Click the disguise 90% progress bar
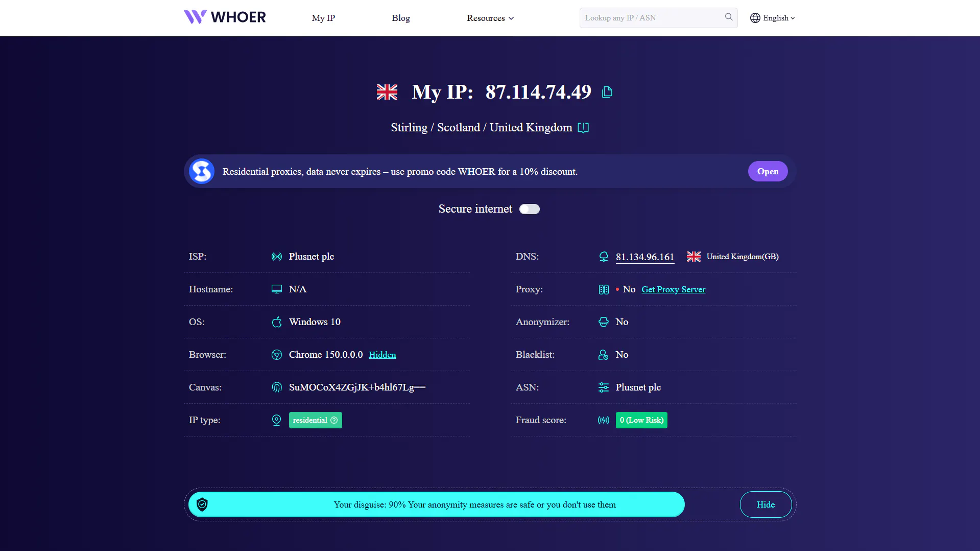The width and height of the screenshot is (980, 551). [x=437, y=504]
